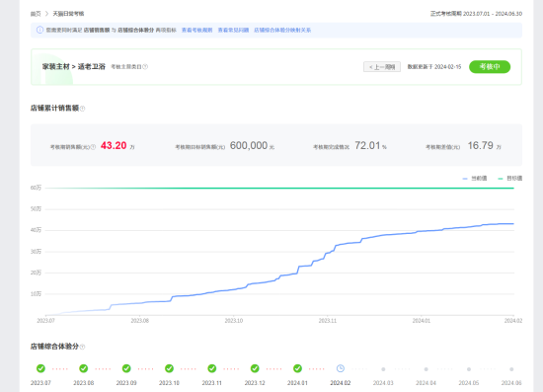Click the green checkmark above 2023.07
Viewport: 543px width, 392px height.
(x=40, y=368)
